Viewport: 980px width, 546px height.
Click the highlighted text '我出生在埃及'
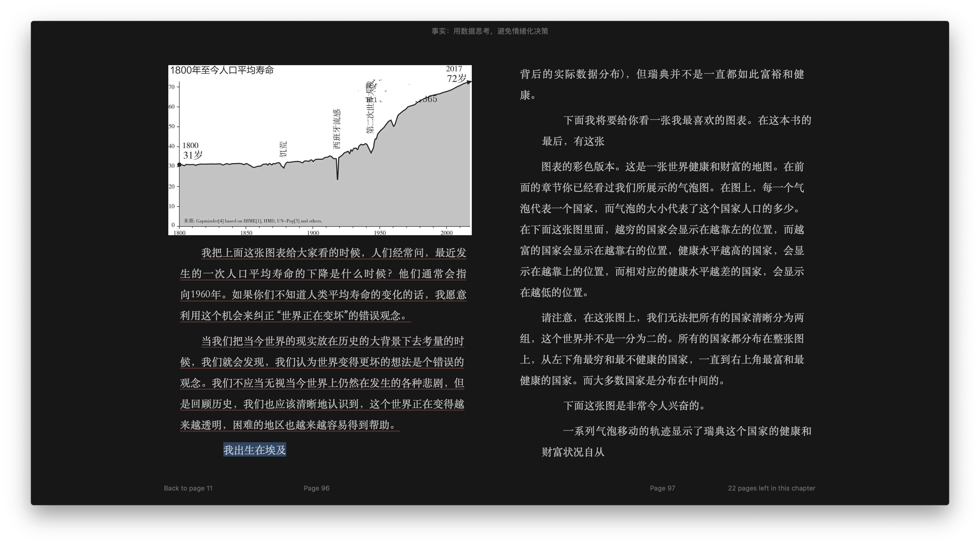tap(254, 450)
